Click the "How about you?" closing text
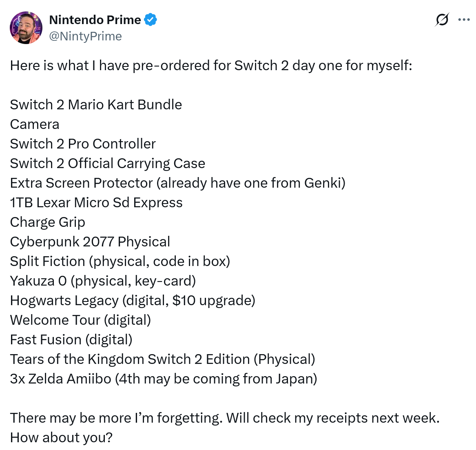476x450 pixels. (61, 437)
